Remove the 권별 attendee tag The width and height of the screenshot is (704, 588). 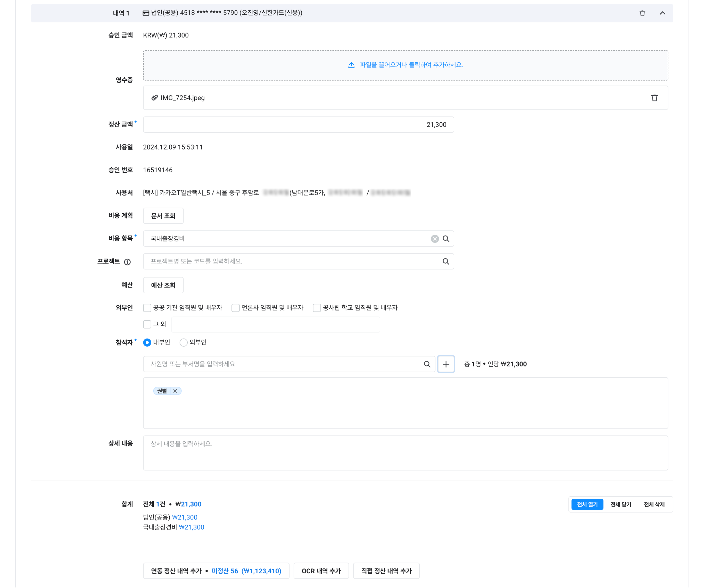click(x=175, y=391)
